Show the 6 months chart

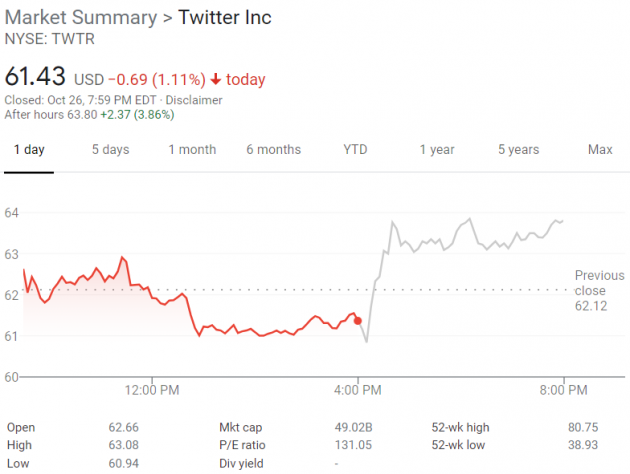[x=273, y=149]
